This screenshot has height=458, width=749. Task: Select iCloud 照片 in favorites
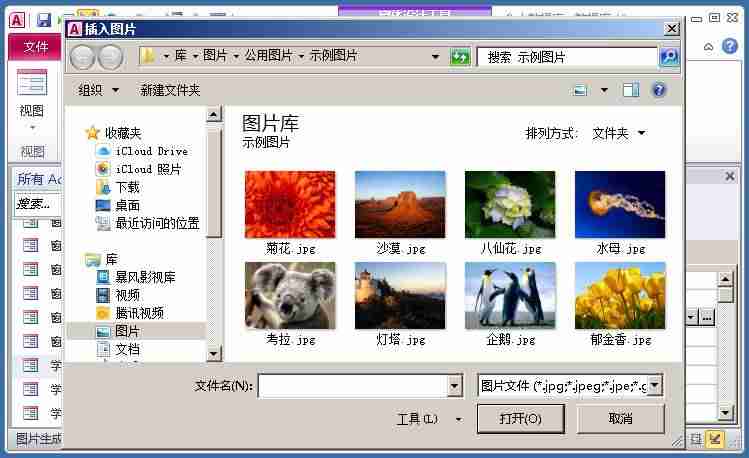pos(139,169)
